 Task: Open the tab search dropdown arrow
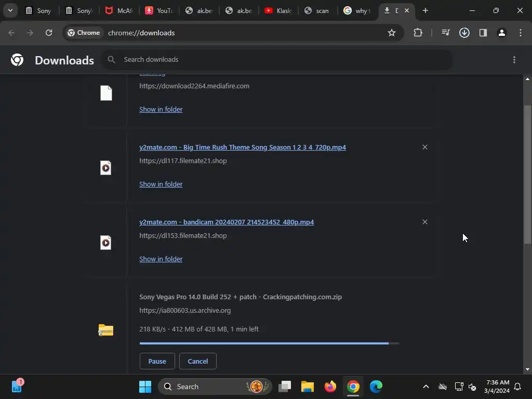(x=10, y=10)
